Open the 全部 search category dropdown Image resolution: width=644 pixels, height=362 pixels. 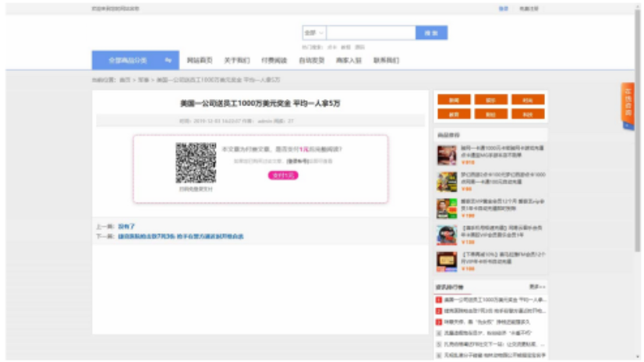click(313, 33)
